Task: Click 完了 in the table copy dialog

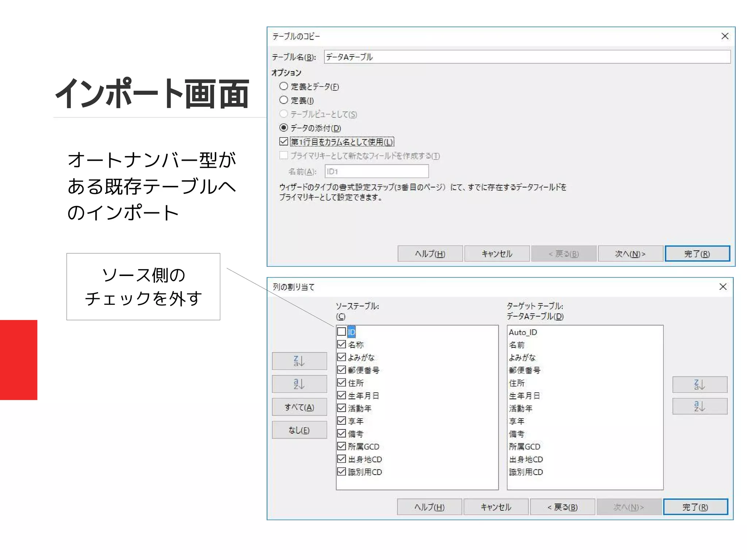Action: tap(697, 254)
